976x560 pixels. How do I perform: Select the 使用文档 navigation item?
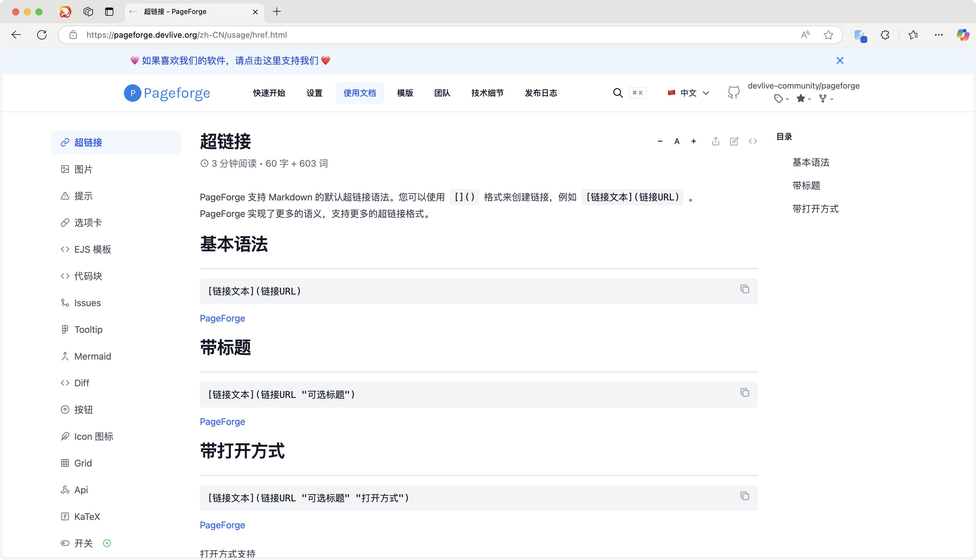pyautogui.click(x=360, y=93)
